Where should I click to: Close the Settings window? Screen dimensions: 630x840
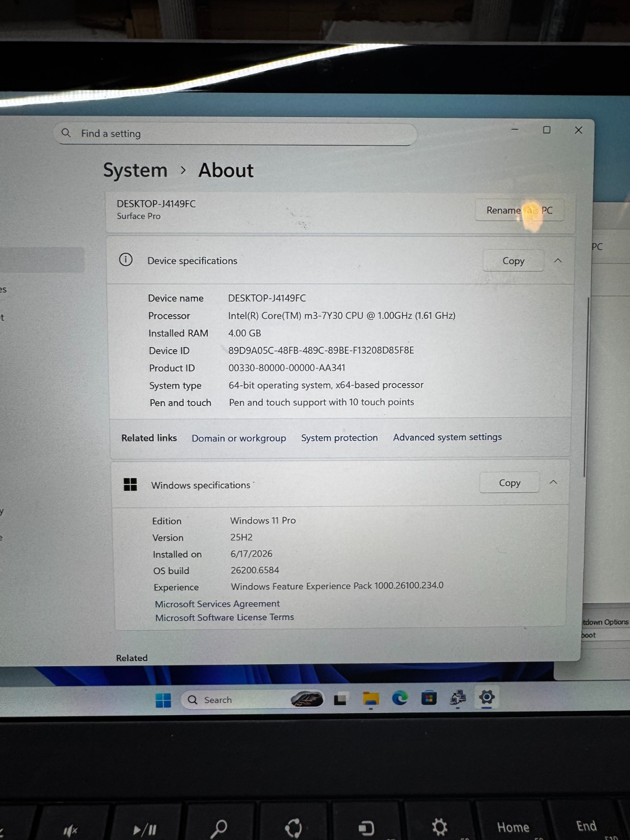(x=579, y=130)
